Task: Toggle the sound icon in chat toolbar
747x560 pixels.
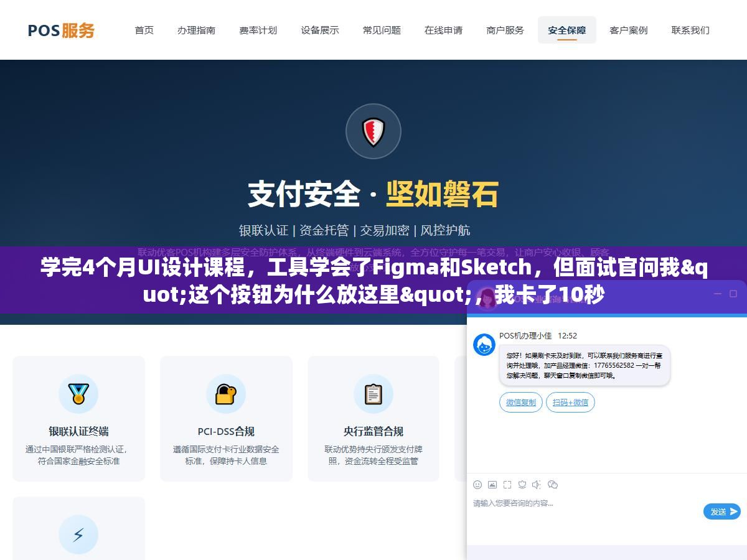Action: click(x=537, y=484)
